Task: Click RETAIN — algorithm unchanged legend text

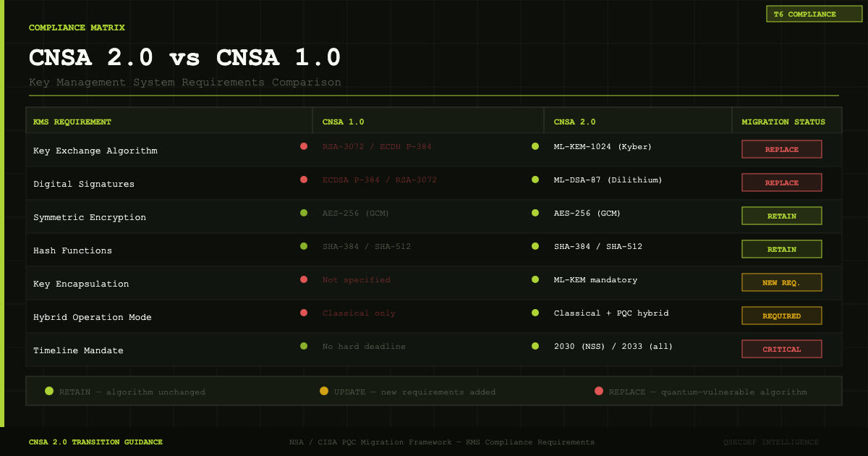Action: point(132,392)
